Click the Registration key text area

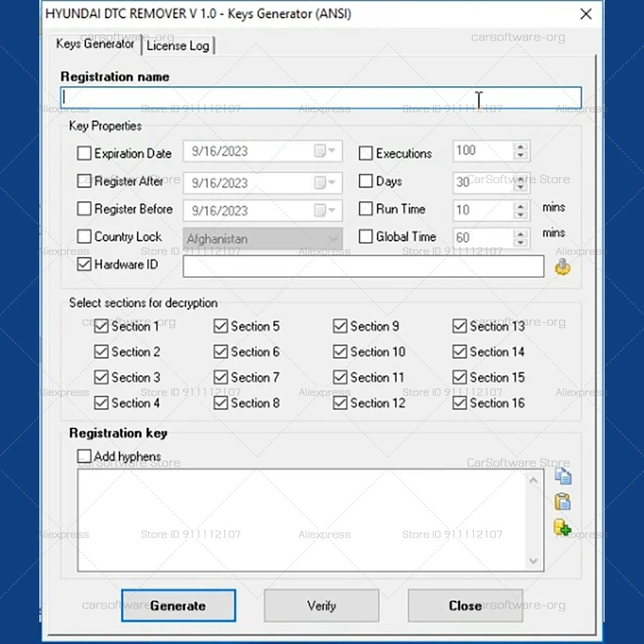tap(310, 520)
